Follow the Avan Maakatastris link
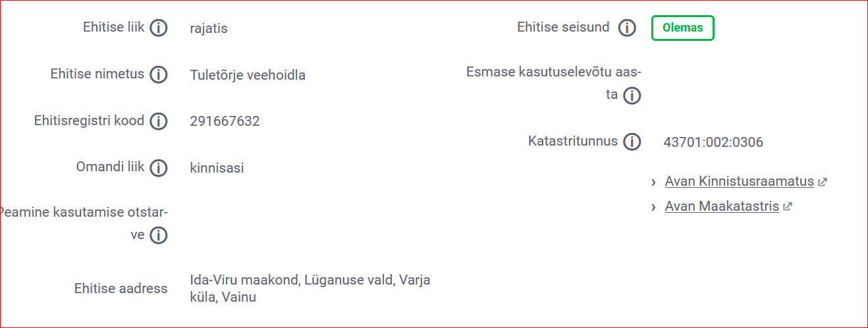 (722, 207)
